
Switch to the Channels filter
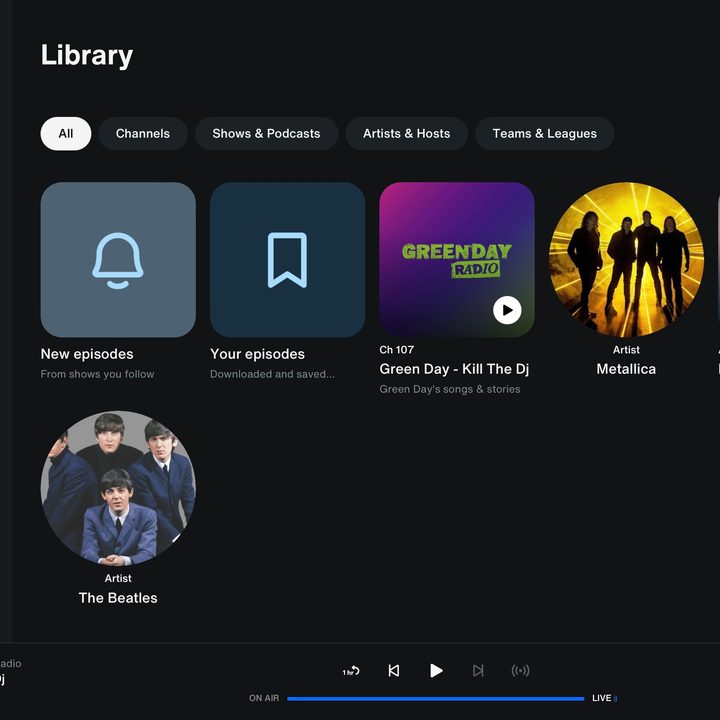tap(143, 134)
